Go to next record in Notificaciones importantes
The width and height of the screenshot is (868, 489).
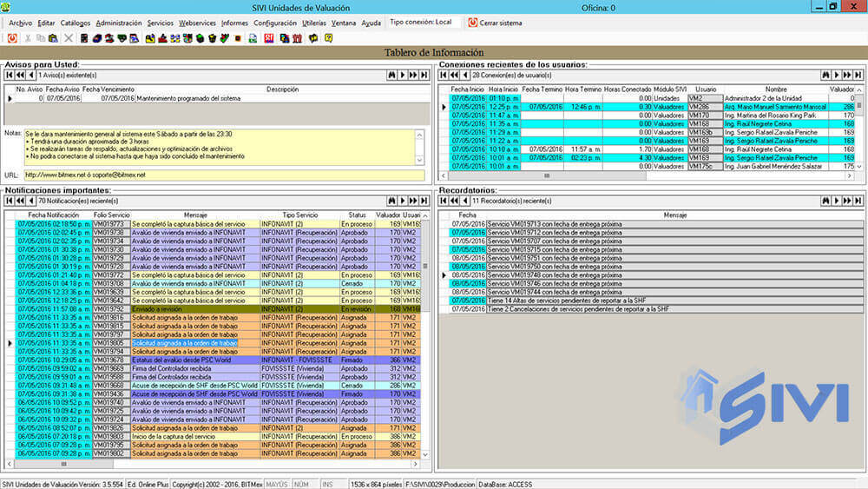point(403,201)
